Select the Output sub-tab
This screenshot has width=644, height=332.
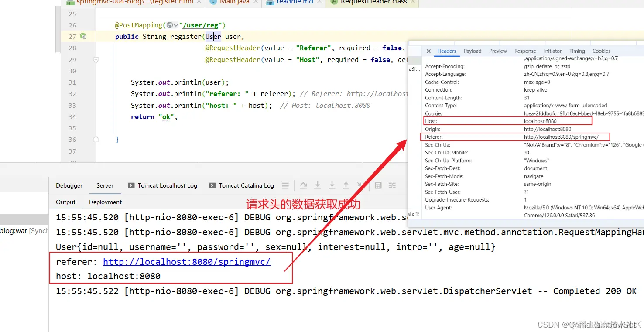coord(66,202)
